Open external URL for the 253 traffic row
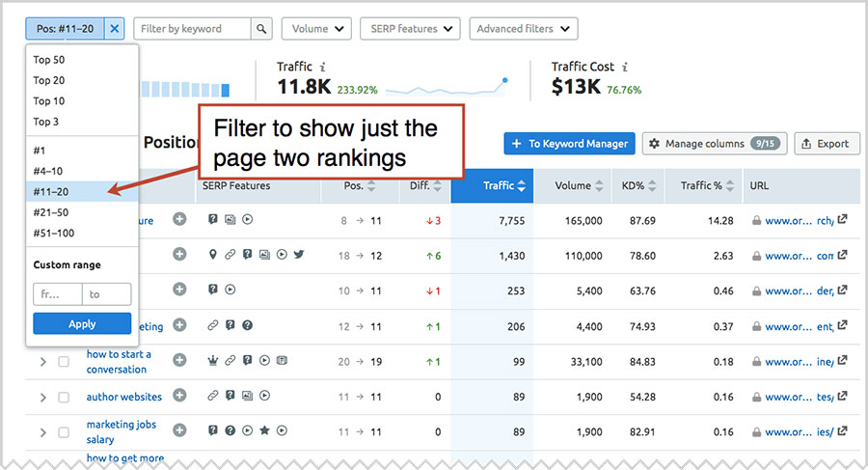 point(842,290)
